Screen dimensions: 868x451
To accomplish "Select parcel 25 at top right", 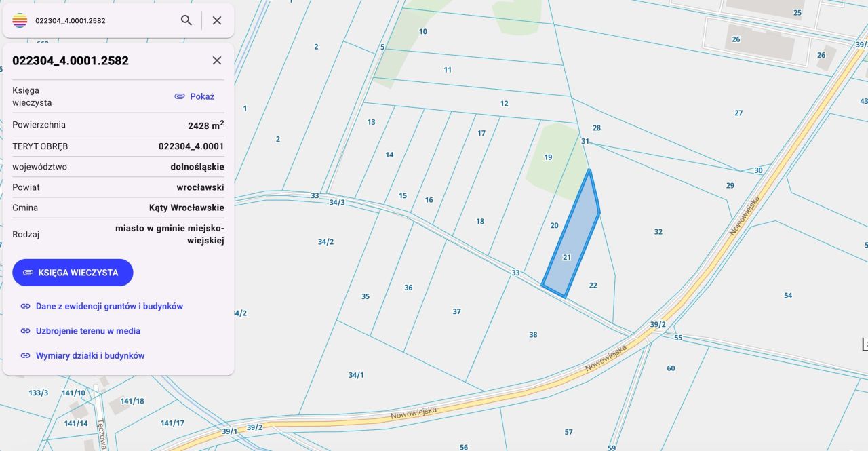I will (x=797, y=13).
